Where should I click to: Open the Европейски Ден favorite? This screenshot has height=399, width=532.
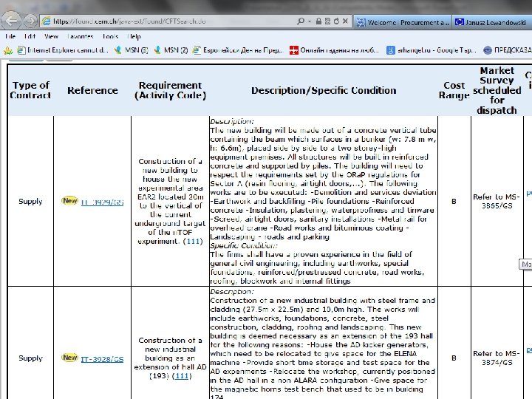237,50
